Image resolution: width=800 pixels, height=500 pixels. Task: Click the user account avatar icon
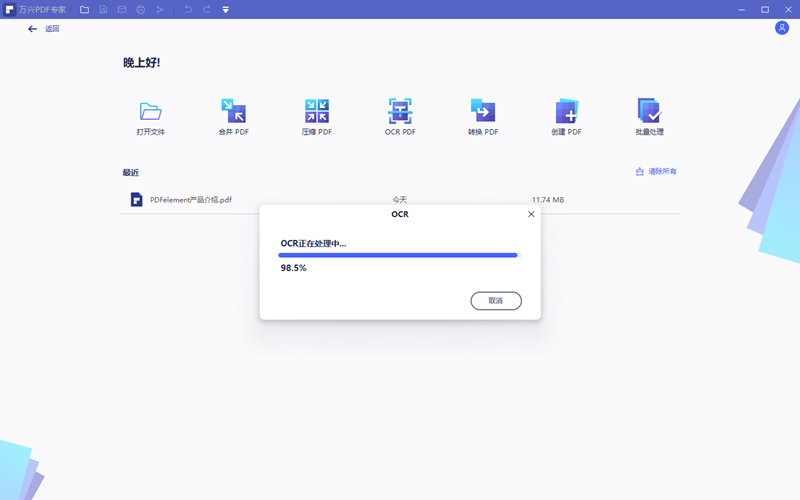pyautogui.click(x=781, y=28)
